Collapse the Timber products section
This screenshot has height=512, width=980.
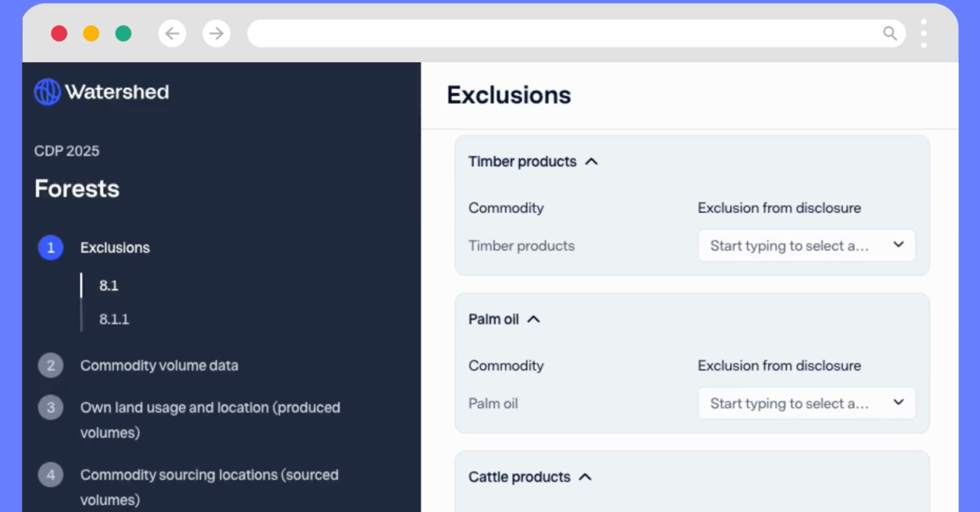point(591,162)
